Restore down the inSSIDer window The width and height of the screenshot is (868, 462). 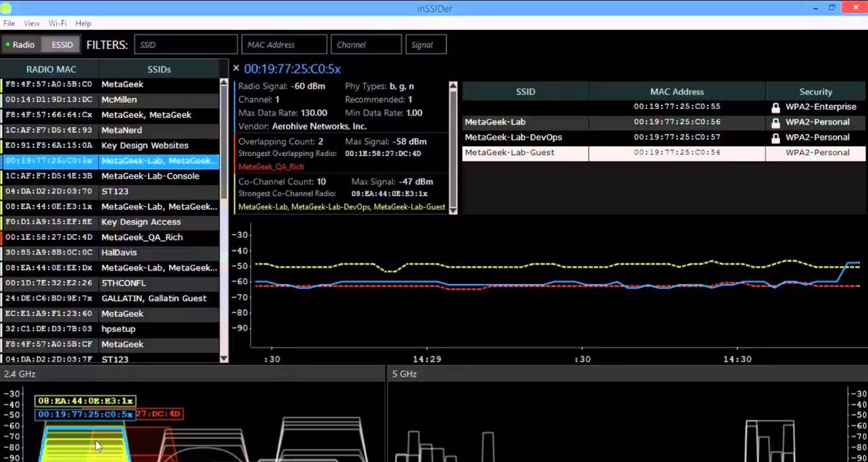[x=832, y=8]
